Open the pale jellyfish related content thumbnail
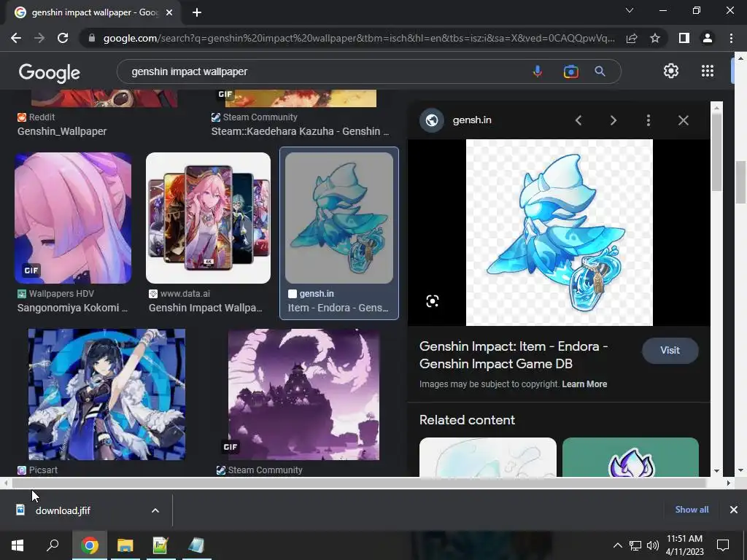Image resolution: width=747 pixels, height=560 pixels. tap(488, 457)
